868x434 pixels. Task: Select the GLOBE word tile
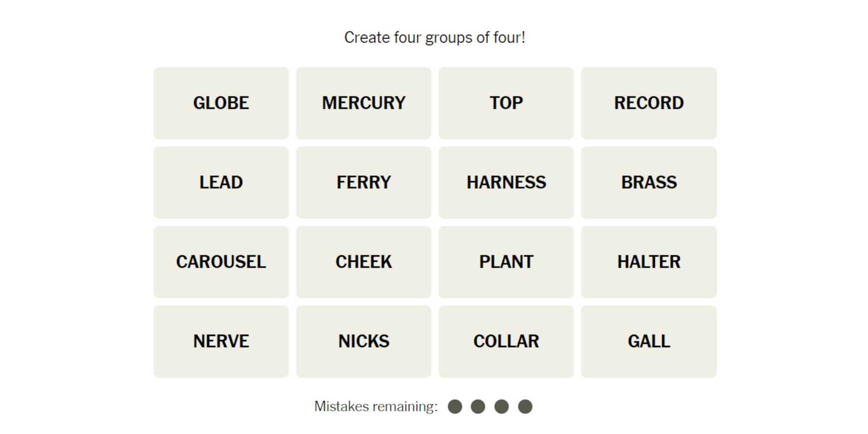tap(221, 103)
